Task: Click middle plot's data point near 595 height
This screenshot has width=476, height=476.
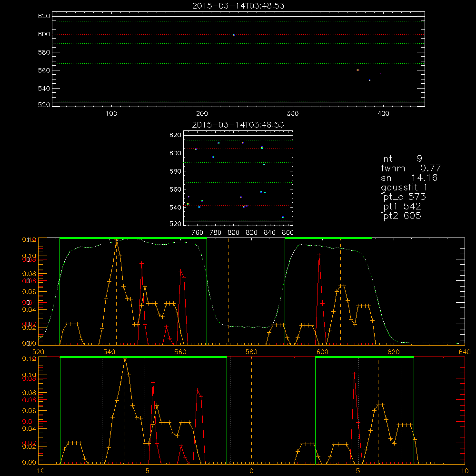Action: [213, 157]
